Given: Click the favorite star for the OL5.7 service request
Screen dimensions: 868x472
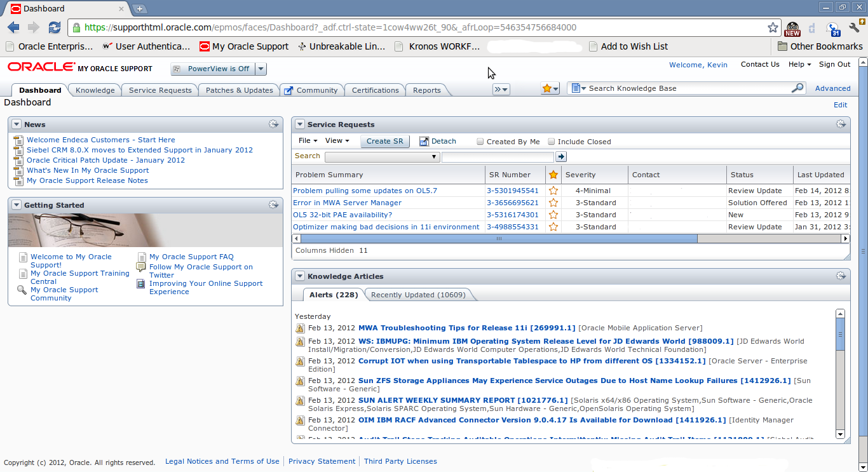Looking at the screenshot, I should 553,191.
